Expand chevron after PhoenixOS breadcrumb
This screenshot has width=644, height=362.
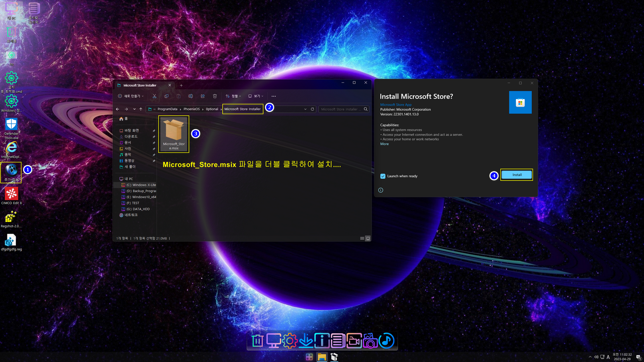[x=203, y=109]
